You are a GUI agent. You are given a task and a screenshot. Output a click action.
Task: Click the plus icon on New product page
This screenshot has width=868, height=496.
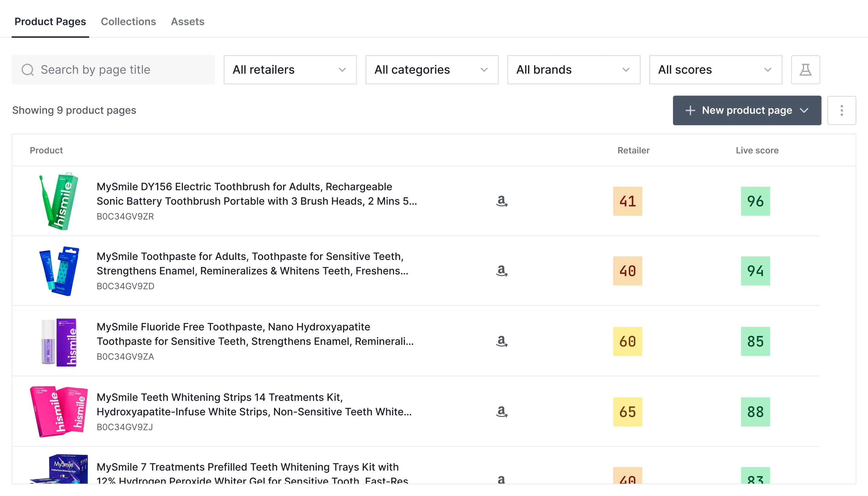point(690,110)
